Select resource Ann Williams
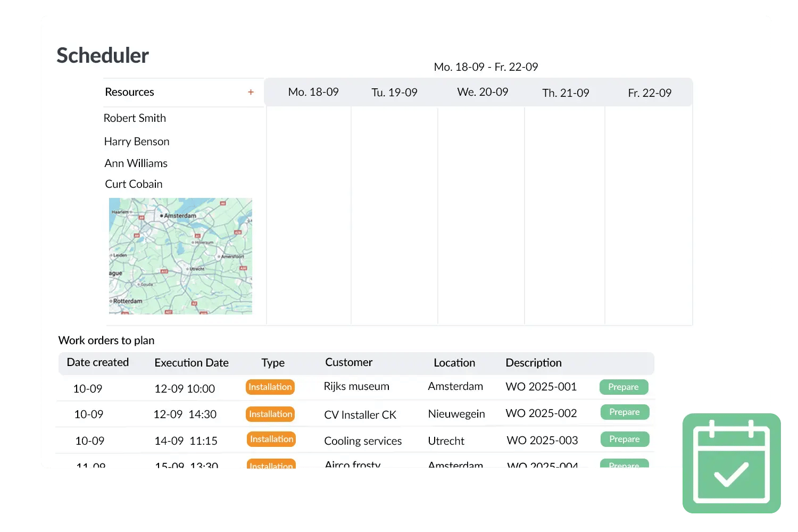The width and height of the screenshot is (798, 532). [136, 163]
